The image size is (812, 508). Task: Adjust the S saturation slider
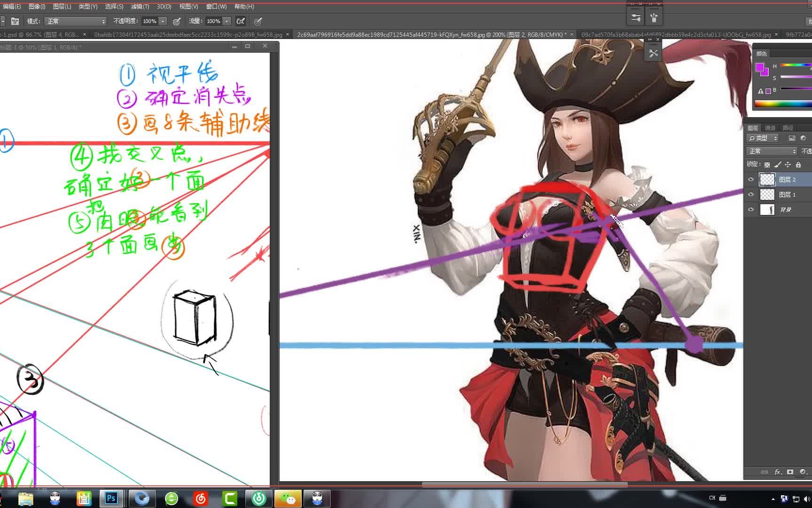point(796,77)
